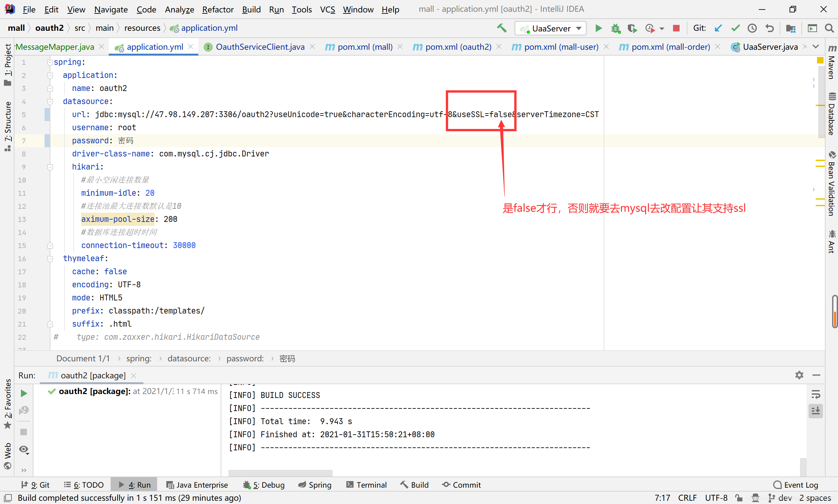Show Git history clock icon
Viewport: 838px width, 504px height.
tap(752, 28)
